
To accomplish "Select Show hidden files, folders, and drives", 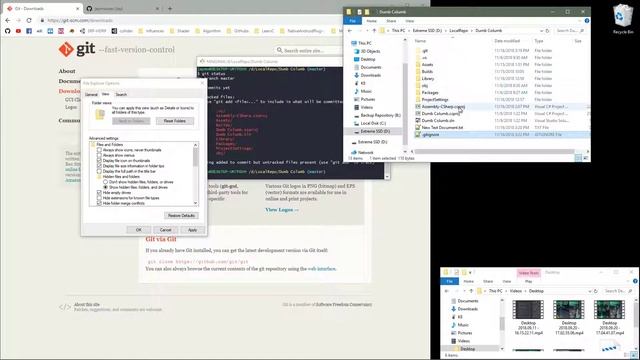I will (105, 187).
